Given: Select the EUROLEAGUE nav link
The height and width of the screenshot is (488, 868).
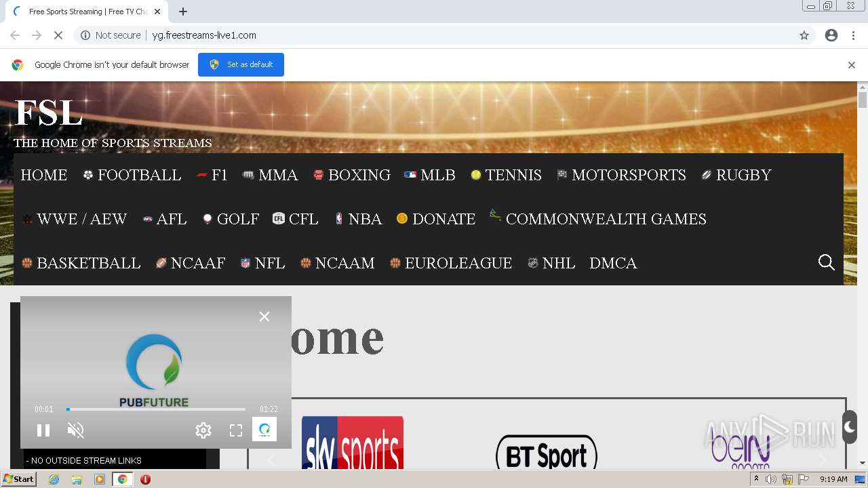Looking at the screenshot, I should tap(451, 263).
